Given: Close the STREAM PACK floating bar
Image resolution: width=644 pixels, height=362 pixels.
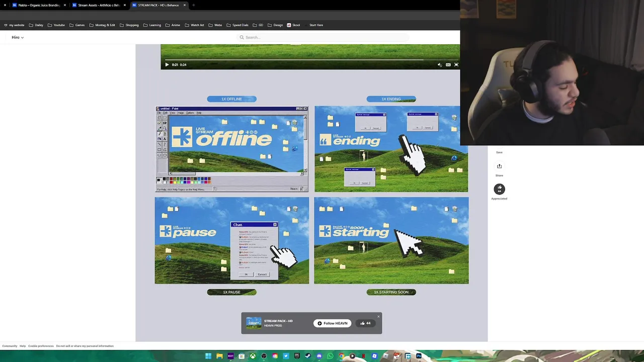Looking at the screenshot, I should [x=378, y=316].
